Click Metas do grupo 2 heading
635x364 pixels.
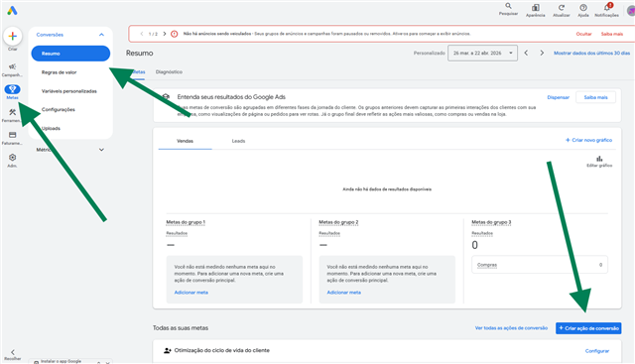point(338,222)
